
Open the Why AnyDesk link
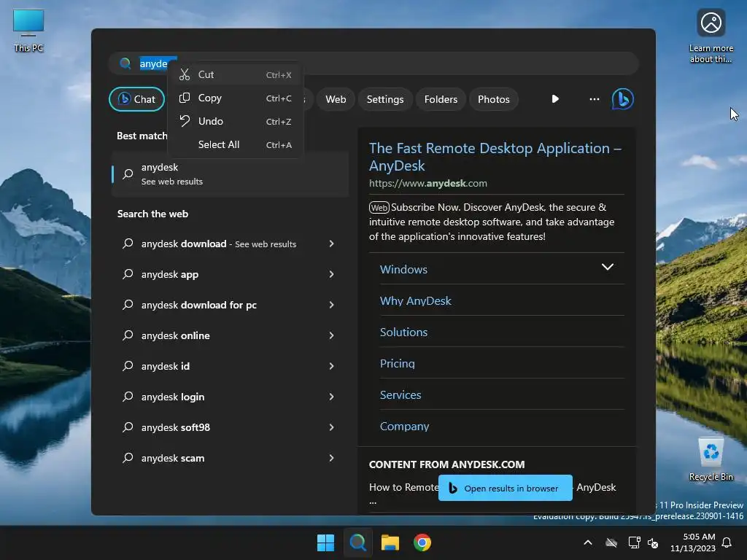(415, 301)
